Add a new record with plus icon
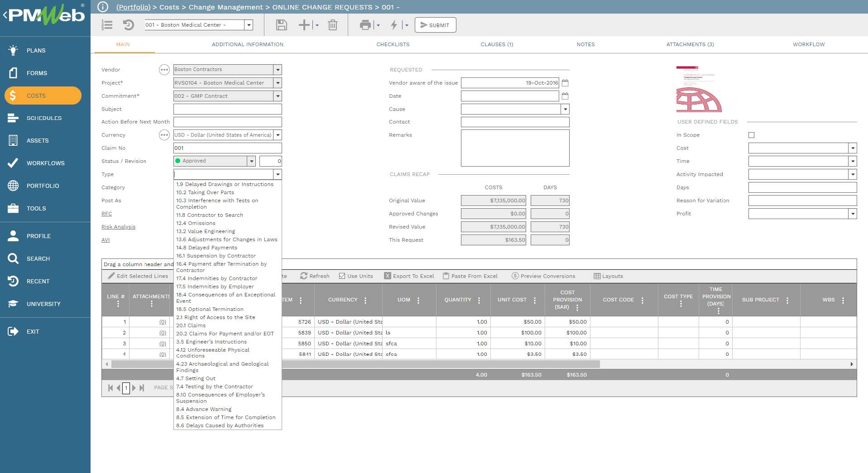 [x=304, y=25]
